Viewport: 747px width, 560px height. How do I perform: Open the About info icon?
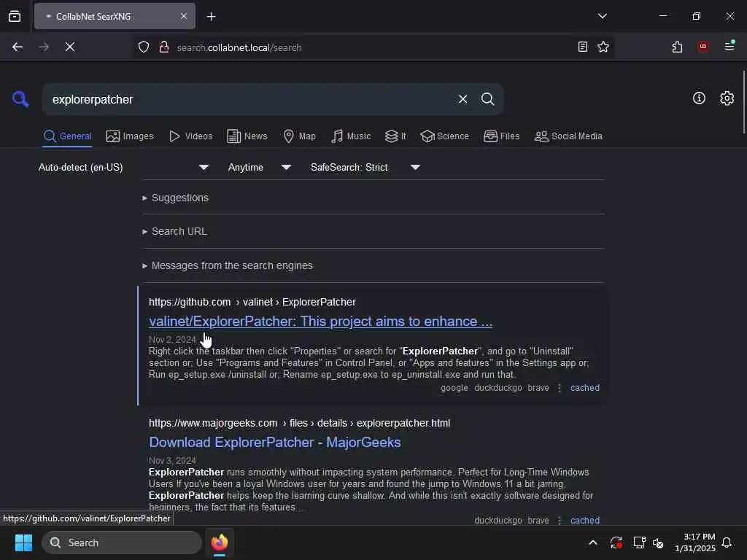point(699,98)
